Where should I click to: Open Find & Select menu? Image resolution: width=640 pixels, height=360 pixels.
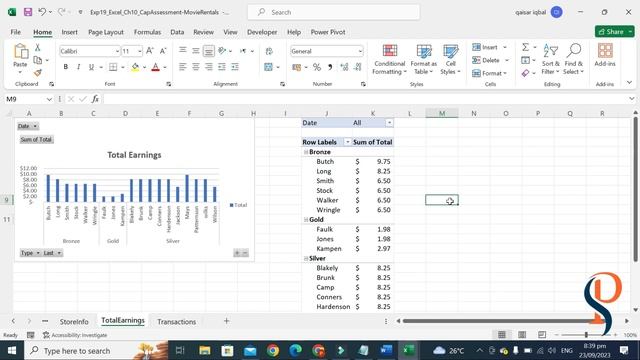[x=573, y=60]
